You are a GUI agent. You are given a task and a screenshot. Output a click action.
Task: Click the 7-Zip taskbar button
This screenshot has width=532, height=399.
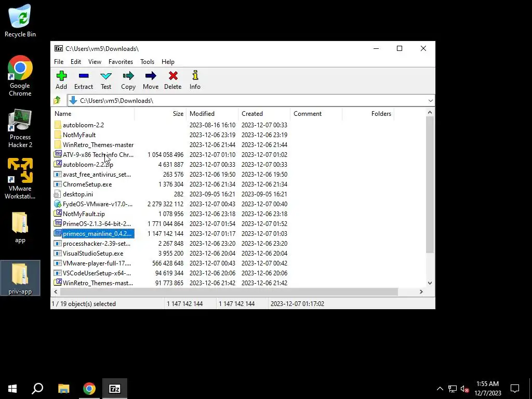coord(115,389)
